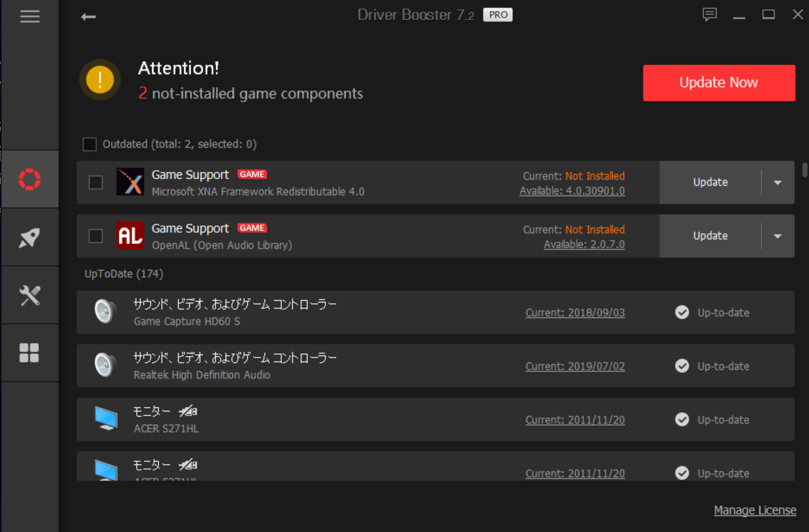Viewport: 809px width, 532px height.
Task: Open the hamburger menu
Action: 30,16
